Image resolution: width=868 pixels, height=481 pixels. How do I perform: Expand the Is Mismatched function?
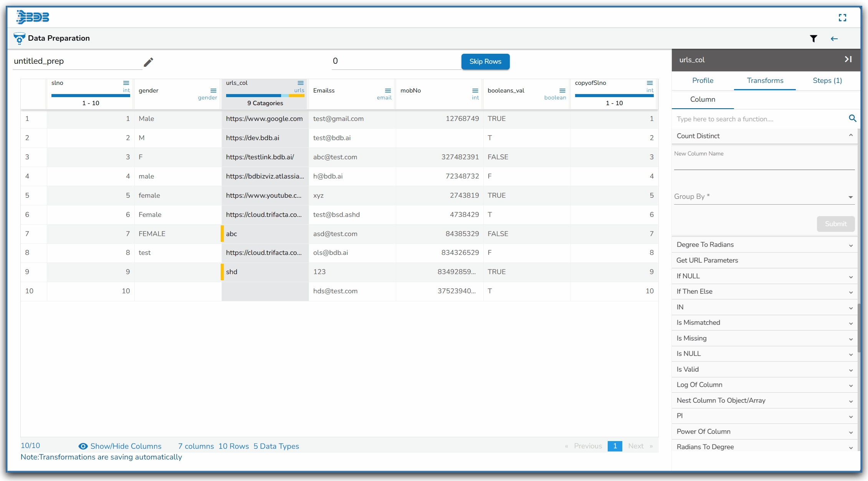point(851,323)
